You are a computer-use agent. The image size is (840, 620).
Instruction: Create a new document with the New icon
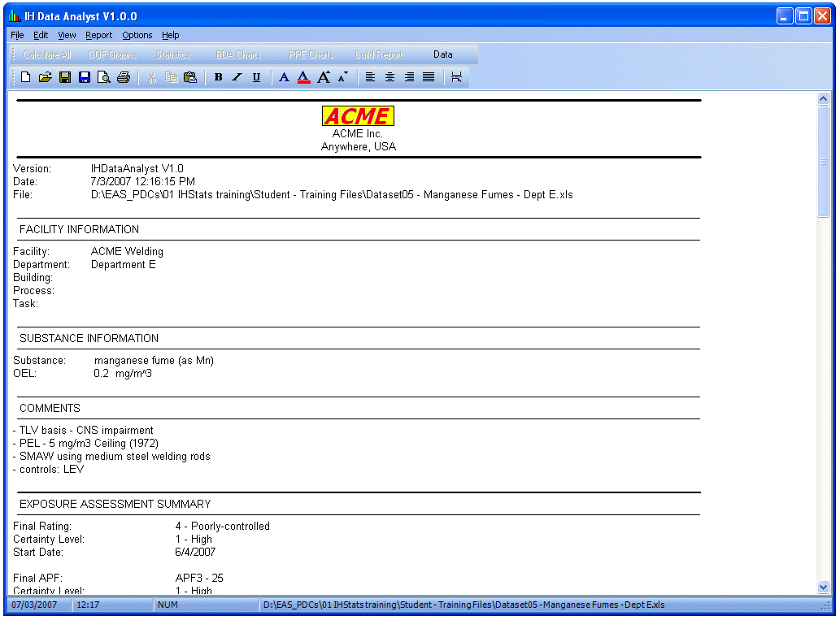pyautogui.click(x=24, y=76)
